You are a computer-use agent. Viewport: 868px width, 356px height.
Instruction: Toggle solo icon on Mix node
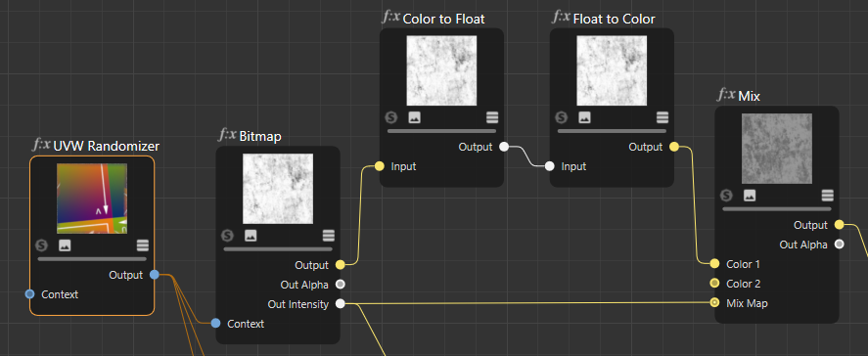(x=726, y=195)
